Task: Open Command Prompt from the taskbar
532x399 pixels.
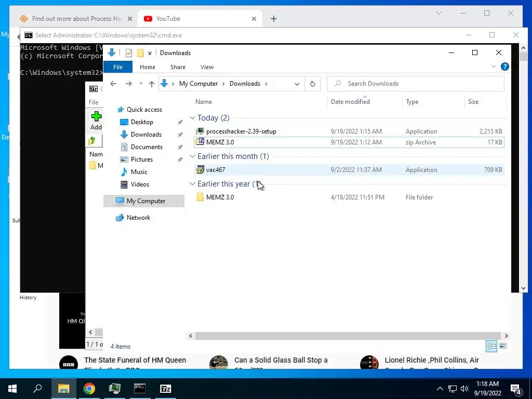Action: click(140, 389)
